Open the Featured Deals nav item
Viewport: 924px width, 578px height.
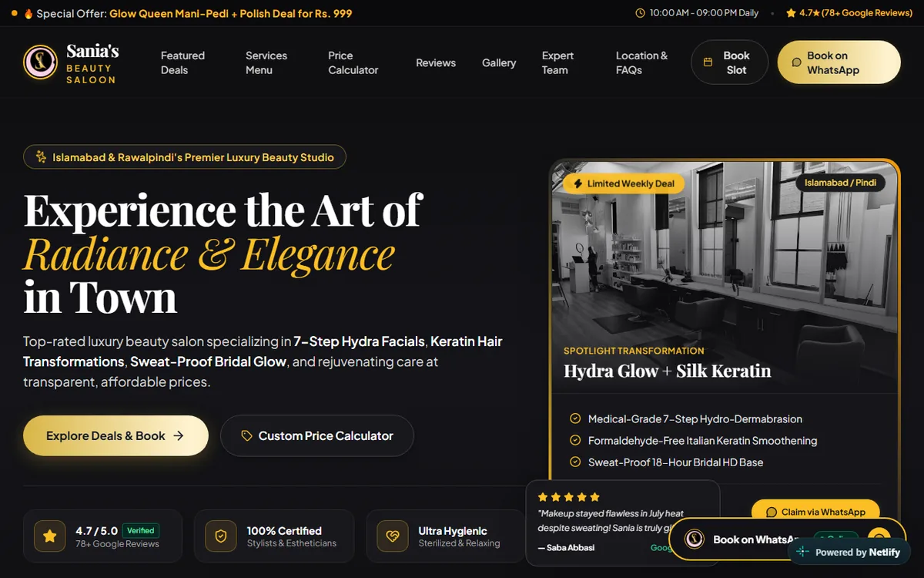[182, 62]
